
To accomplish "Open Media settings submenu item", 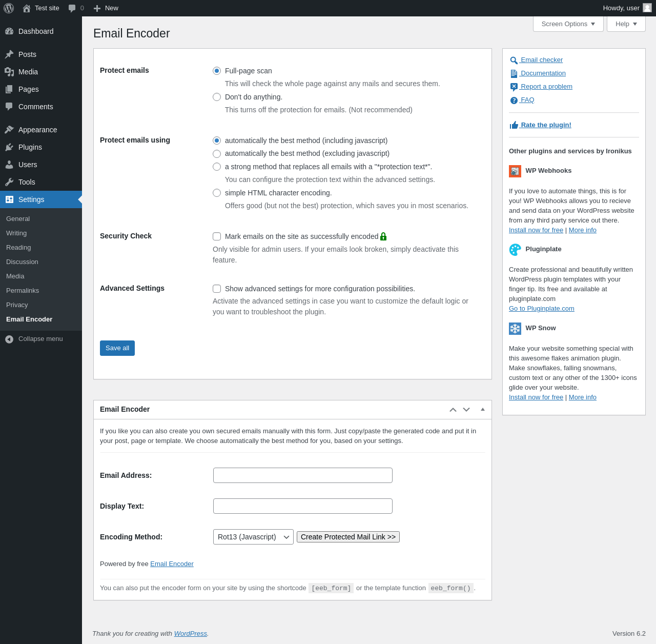I will pos(15,276).
